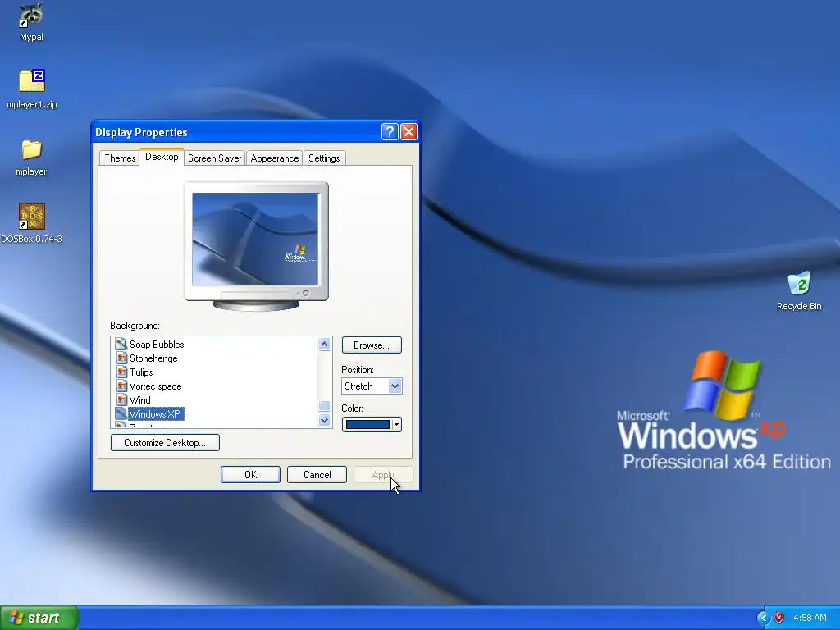Select the DOSBox 0.74-3 shortcut icon
Screen dimensions: 840x630
[x=32, y=217]
